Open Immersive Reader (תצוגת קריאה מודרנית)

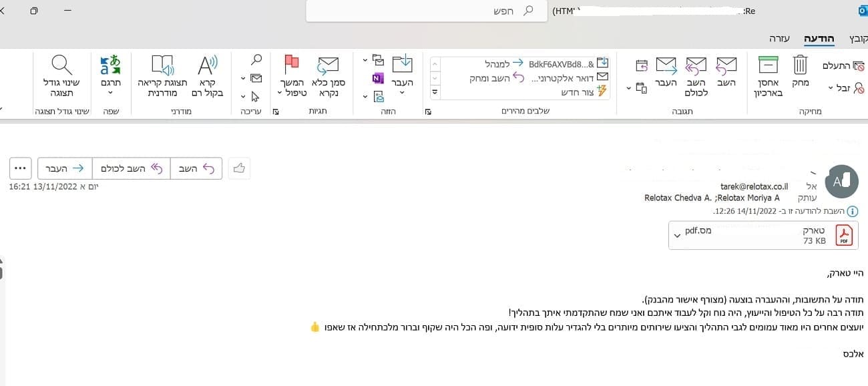(x=164, y=65)
